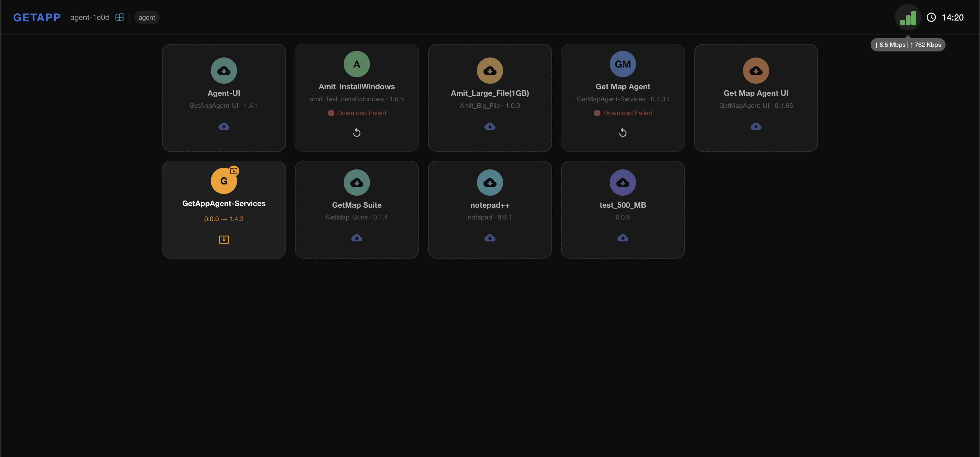Retry the Amit_InstallWindows failed download
The image size is (980, 457).
click(x=357, y=132)
